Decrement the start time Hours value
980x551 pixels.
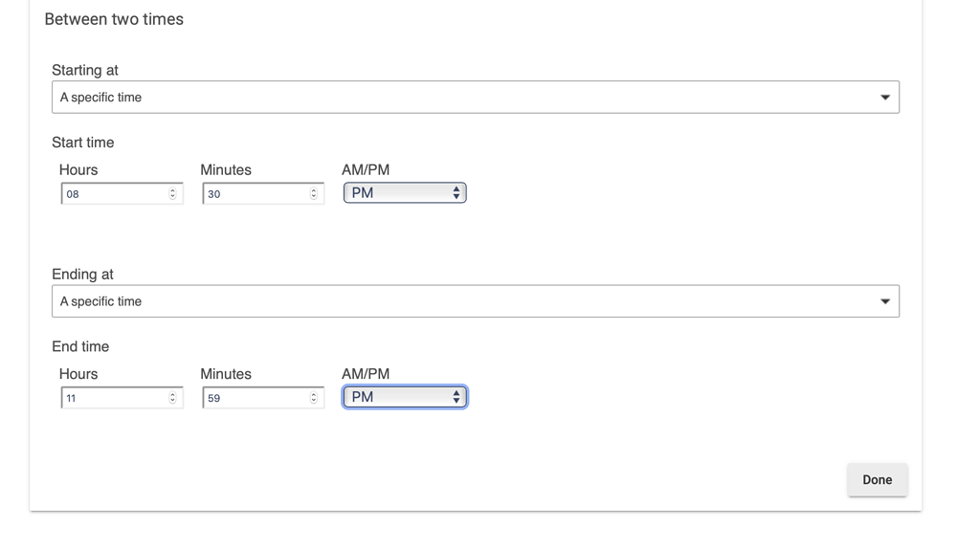174,197
